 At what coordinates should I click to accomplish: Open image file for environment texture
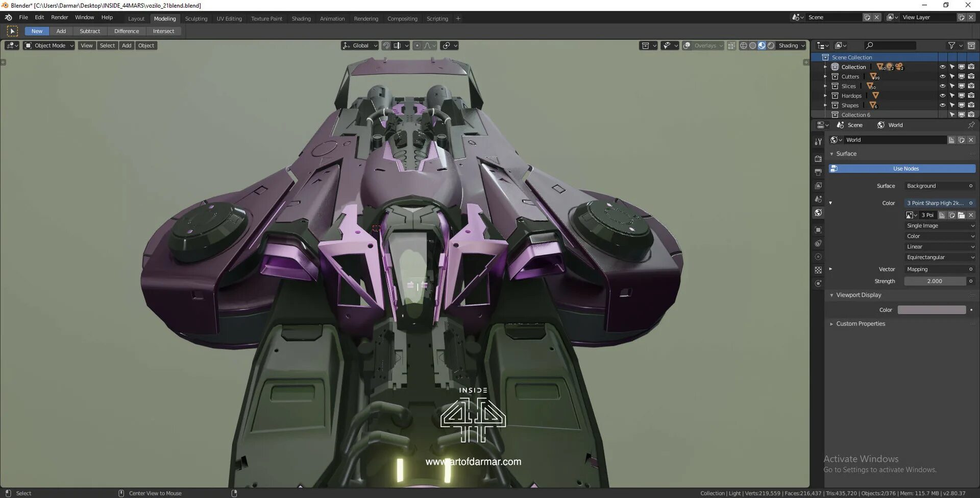[961, 215]
